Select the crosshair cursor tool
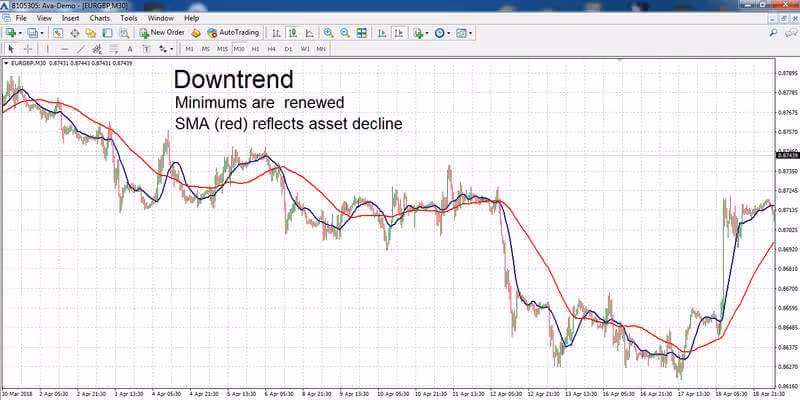 pyautogui.click(x=28, y=49)
